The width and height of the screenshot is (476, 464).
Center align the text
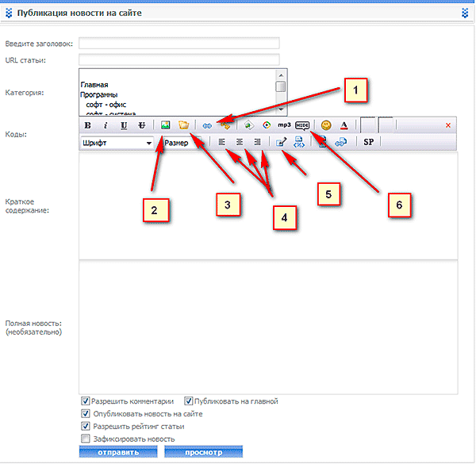(239, 143)
